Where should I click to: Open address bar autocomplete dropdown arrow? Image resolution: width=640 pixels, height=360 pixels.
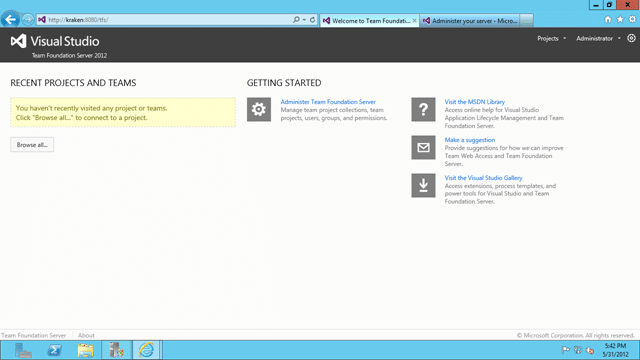point(304,20)
